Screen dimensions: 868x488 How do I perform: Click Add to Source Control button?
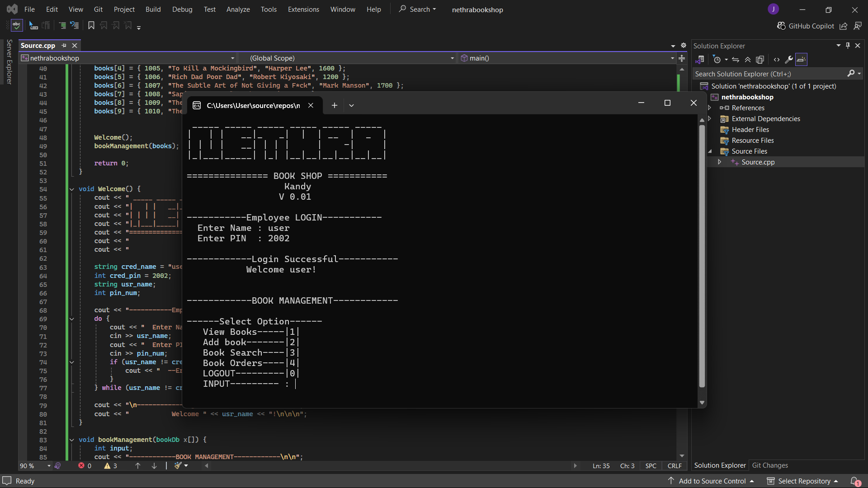pos(712,481)
